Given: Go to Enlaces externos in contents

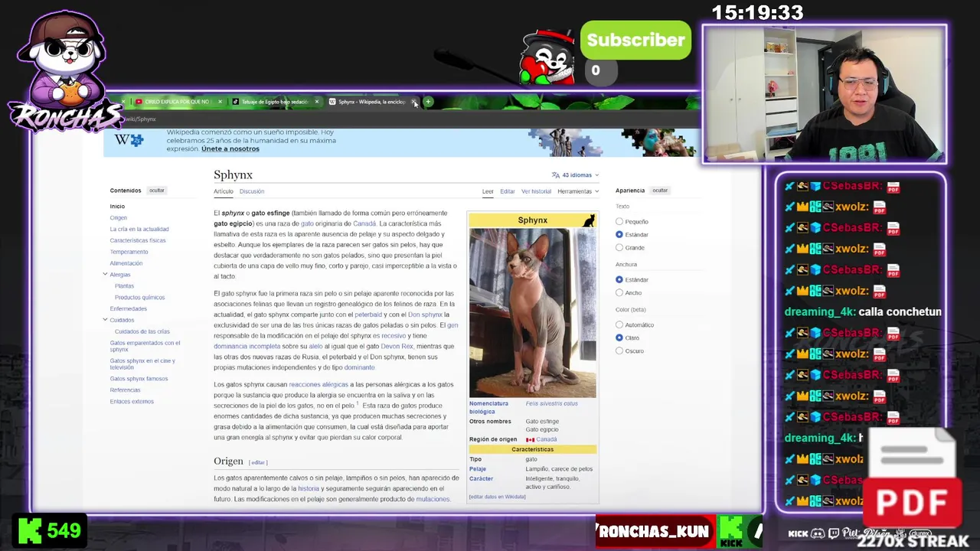Looking at the screenshot, I should (132, 402).
